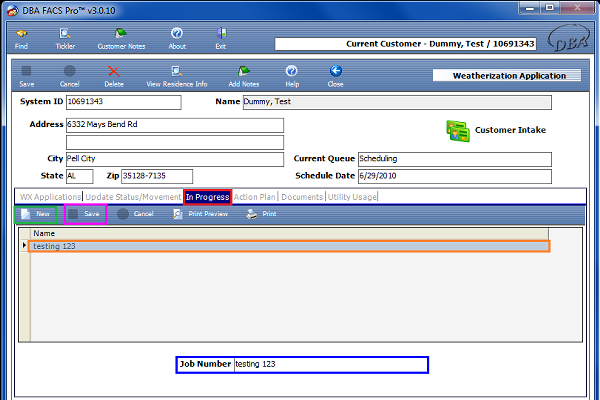Viewport: 600px width, 400px height.
Task: Open Customer Notes from top toolbar
Action: click(121, 39)
